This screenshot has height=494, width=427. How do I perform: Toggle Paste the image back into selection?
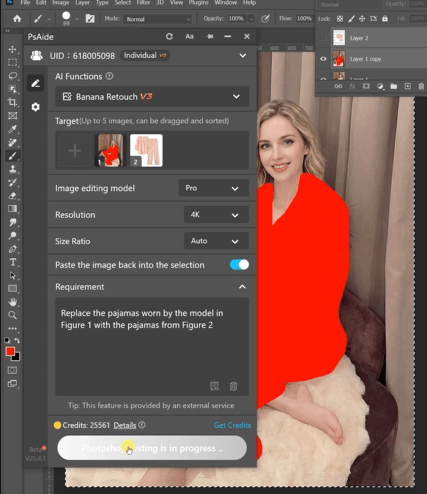(239, 265)
